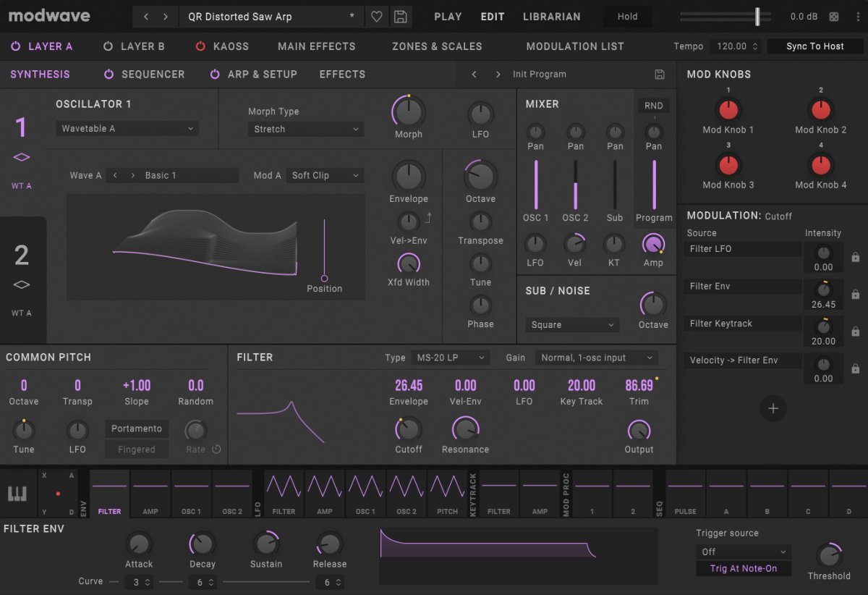
Task: Switch to the EFFECTS sub-tab
Action: 342,75
